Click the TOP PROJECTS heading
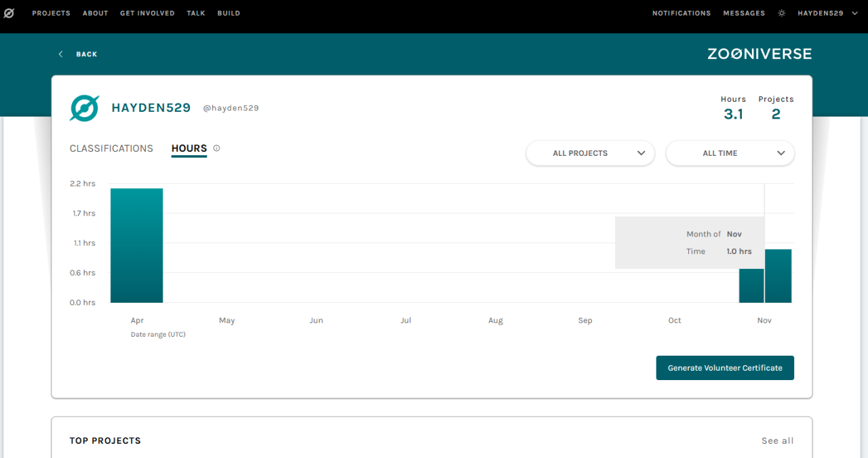 (x=105, y=440)
